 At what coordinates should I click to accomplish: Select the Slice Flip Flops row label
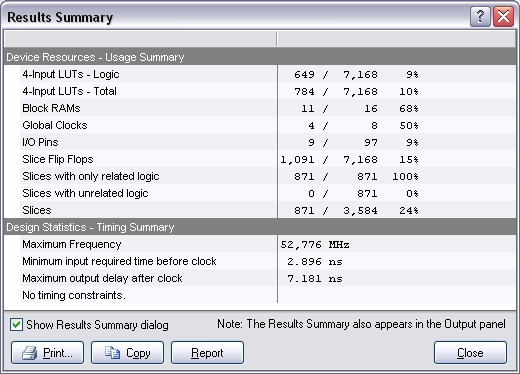tap(58, 159)
